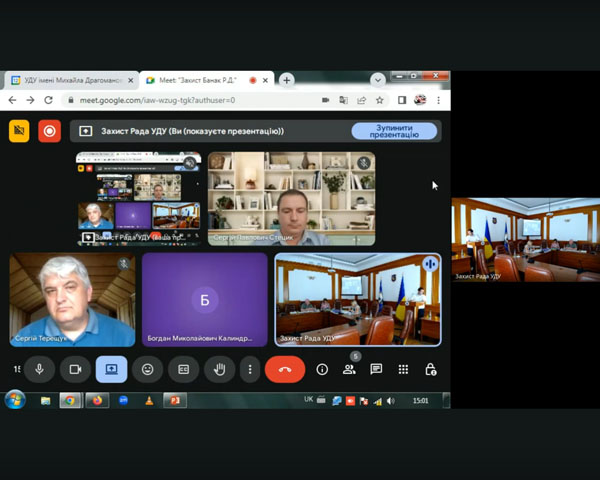
Task: Raise your hand in the meeting
Action: pyautogui.click(x=220, y=369)
